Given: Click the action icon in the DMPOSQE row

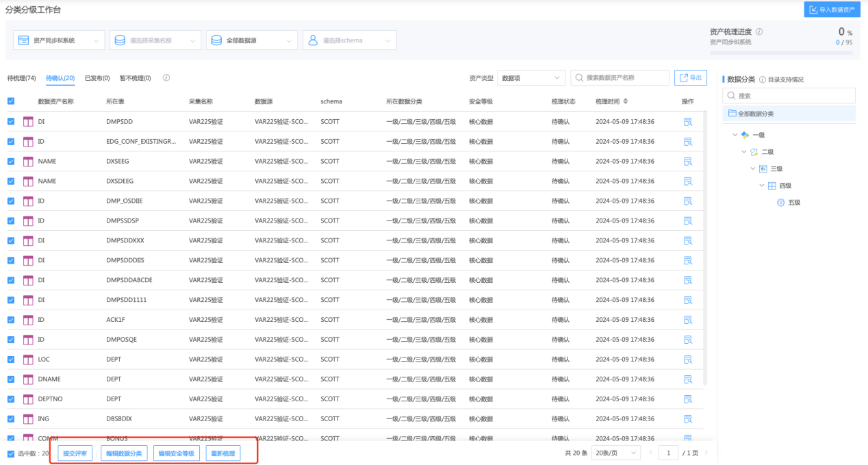Looking at the screenshot, I should tap(688, 340).
